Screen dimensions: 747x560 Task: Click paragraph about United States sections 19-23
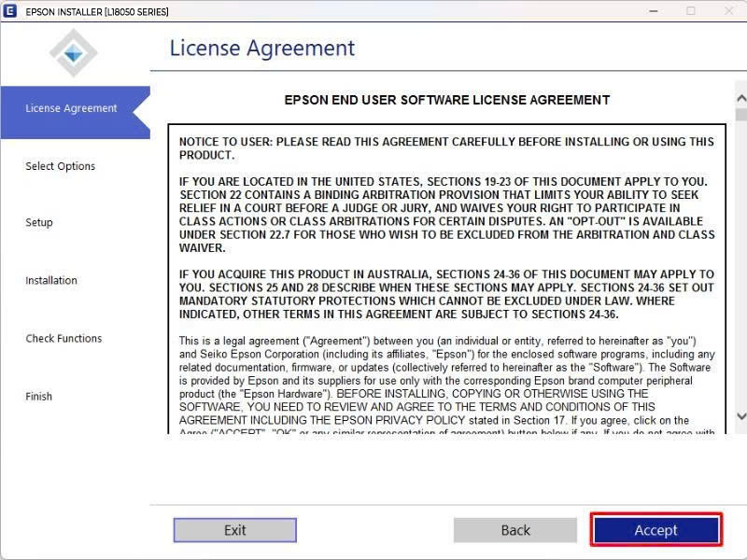447,215
